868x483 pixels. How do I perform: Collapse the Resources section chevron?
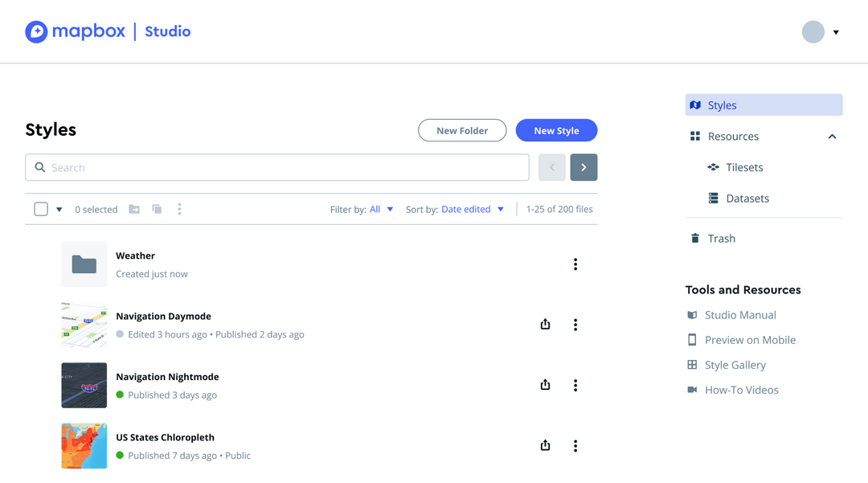[832, 137]
